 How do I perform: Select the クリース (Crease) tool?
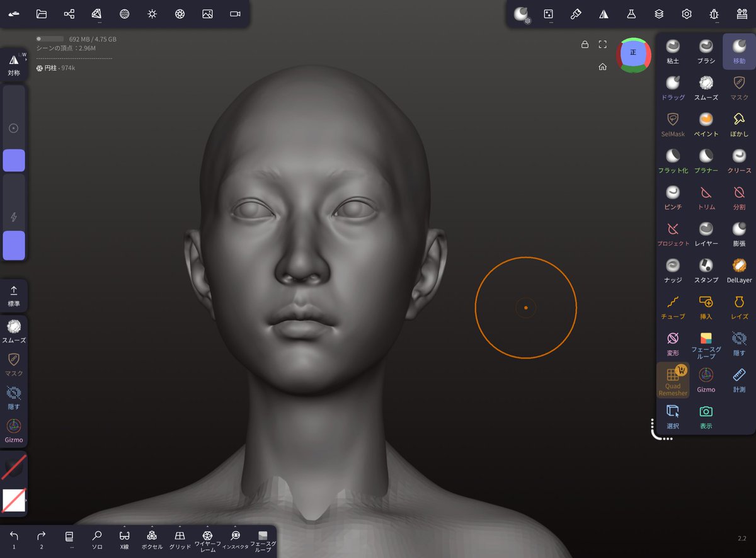(739, 161)
